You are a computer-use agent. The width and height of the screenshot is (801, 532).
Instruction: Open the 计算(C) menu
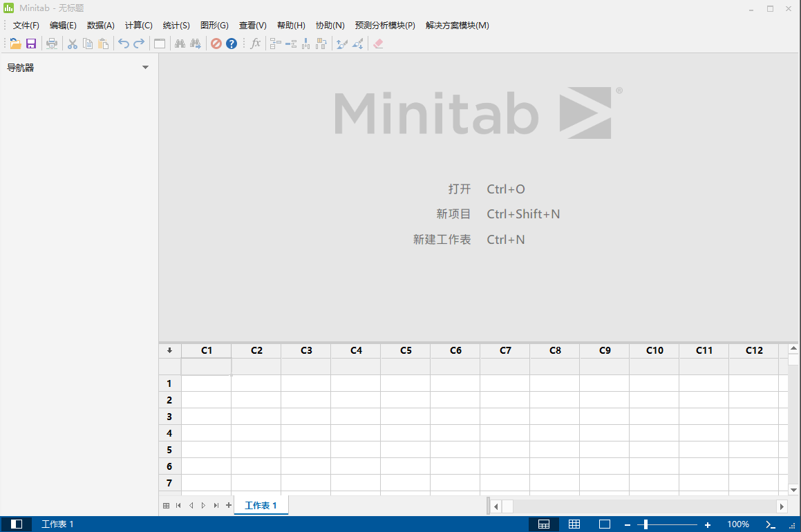(x=138, y=26)
